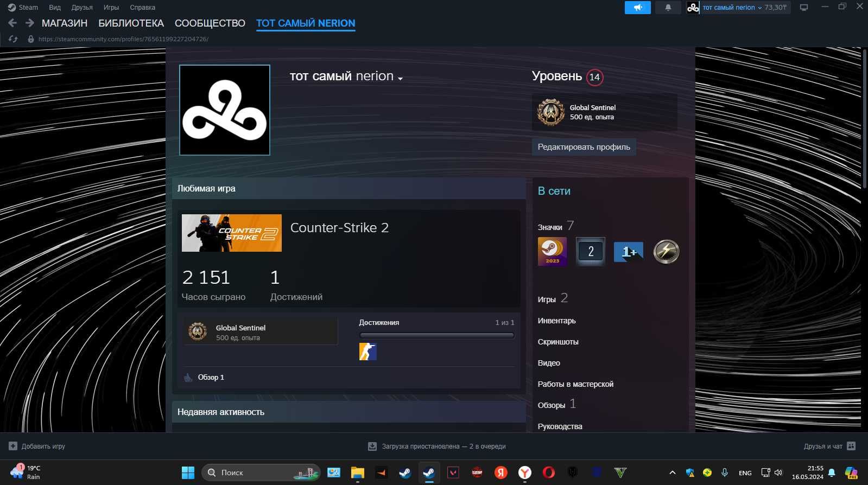
Task: Open the Steam menu
Action: tap(23, 8)
